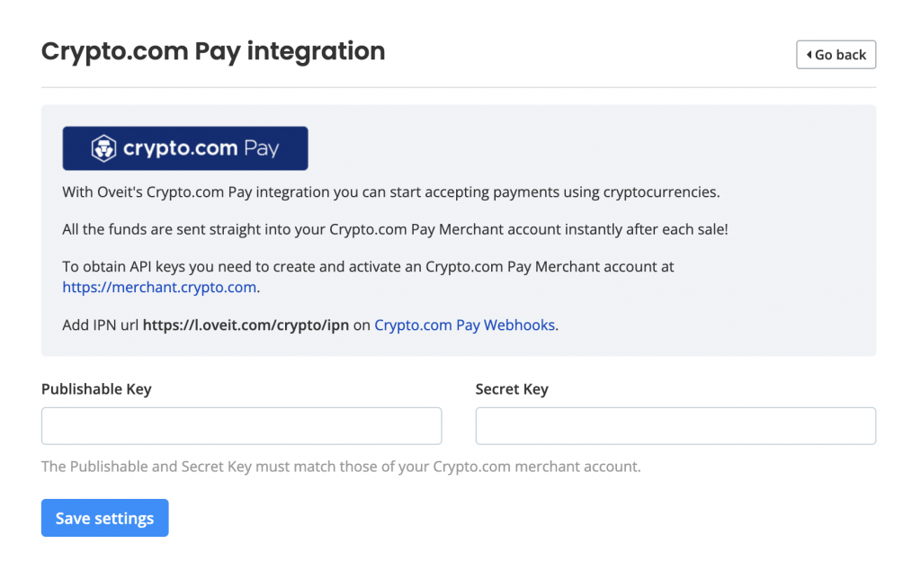Screen dimensions: 921x588
Task: Follow the Crypto.com Pay Webhooks link
Action: [464, 325]
